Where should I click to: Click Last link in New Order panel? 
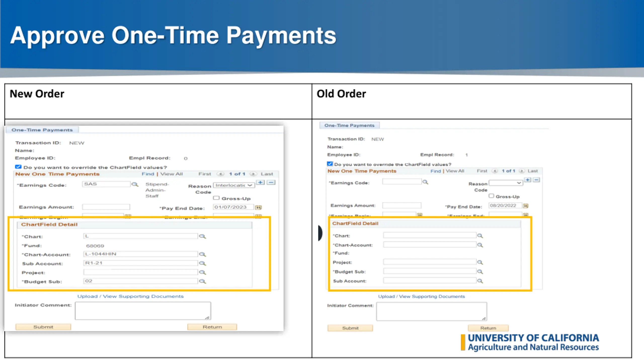pos(267,174)
